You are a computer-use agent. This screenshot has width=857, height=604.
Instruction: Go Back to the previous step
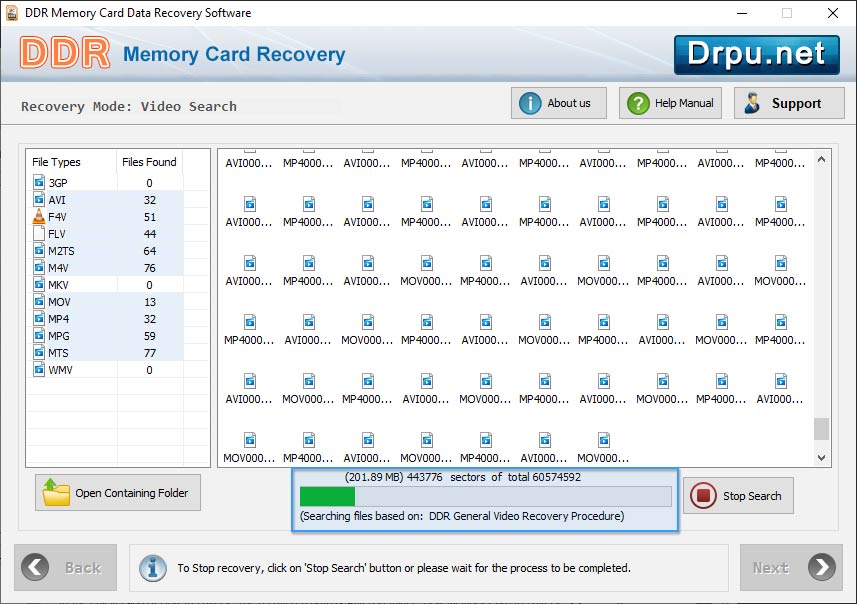[66, 567]
